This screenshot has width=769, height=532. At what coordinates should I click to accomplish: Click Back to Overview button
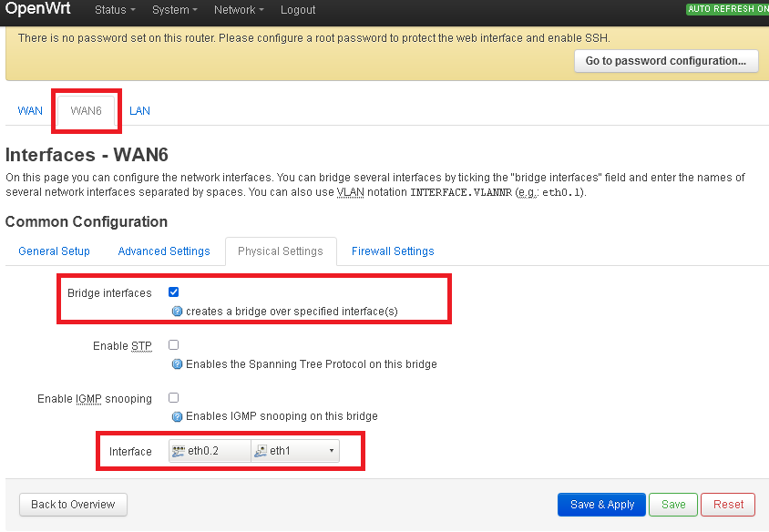pos(73,505)
